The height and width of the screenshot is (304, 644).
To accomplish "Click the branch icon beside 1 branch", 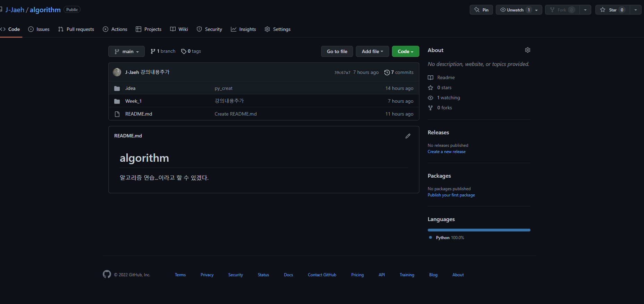I will (x=153, y=51).
